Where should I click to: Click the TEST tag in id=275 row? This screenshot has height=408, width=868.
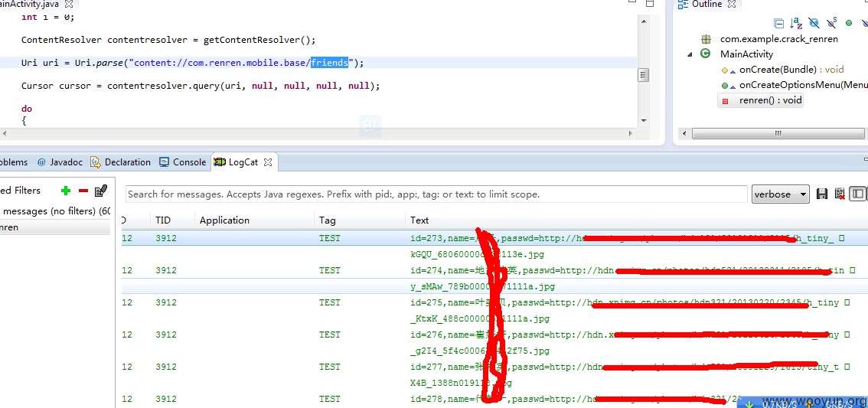[329, 303]
